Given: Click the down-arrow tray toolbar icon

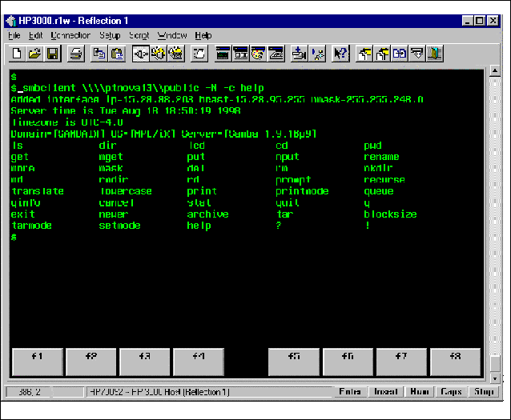Looking at the screenshot, I should pyautogui.click(x=417, y=54).
